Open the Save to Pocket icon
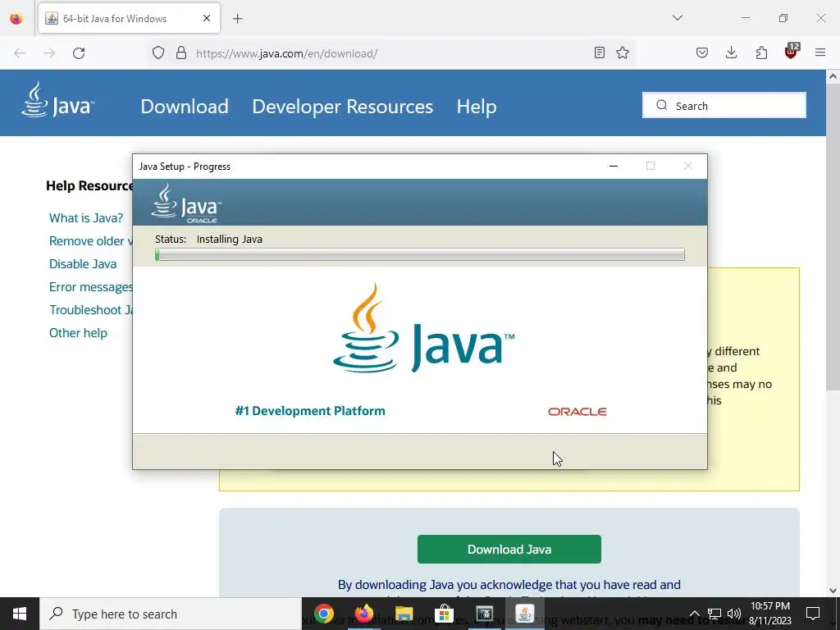840x630 pixels. click(702, 52)
